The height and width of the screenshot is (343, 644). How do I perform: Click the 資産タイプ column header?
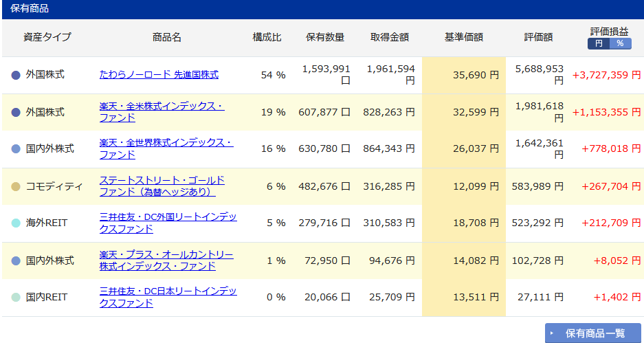(x=47, y=37)
